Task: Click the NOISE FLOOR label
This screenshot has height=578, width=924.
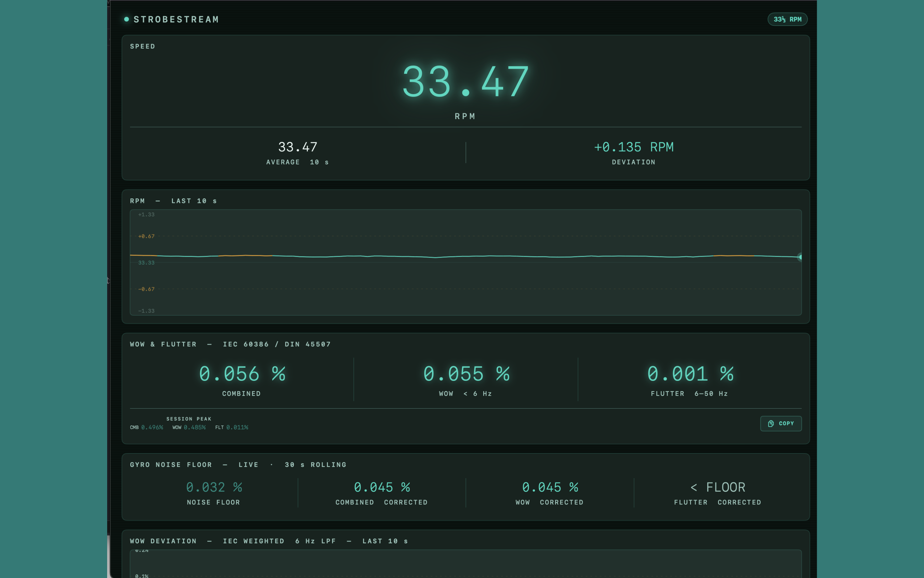Action: click(x=213, y=502)
